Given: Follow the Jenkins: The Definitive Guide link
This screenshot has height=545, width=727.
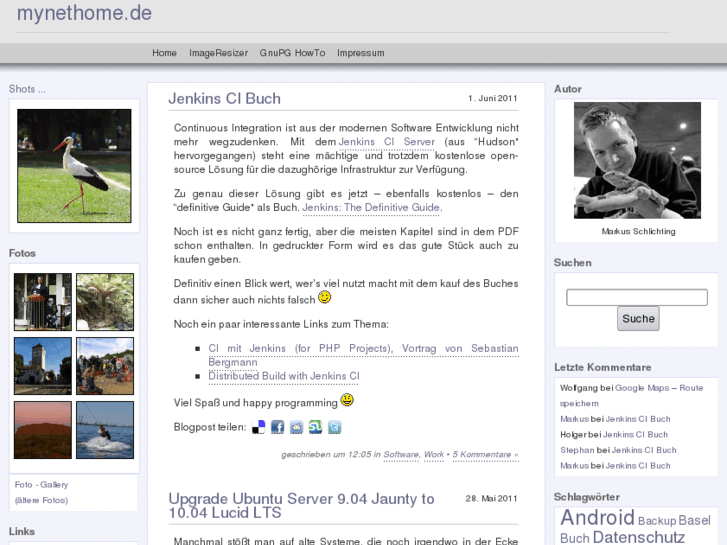Looking at the screenshot, I should coord(371,208).
